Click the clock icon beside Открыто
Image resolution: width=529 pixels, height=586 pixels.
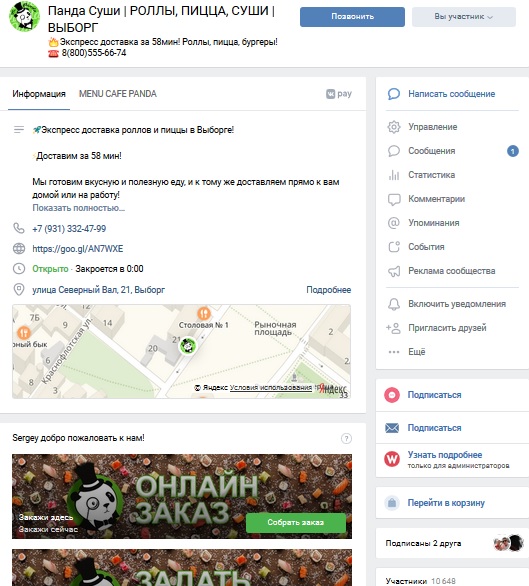[19, 269]
